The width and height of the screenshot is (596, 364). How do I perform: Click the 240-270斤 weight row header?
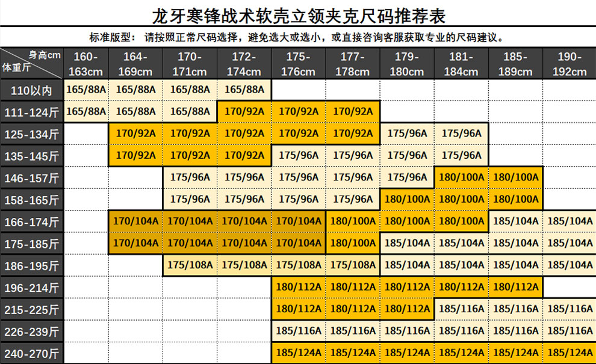click(31, 353)
